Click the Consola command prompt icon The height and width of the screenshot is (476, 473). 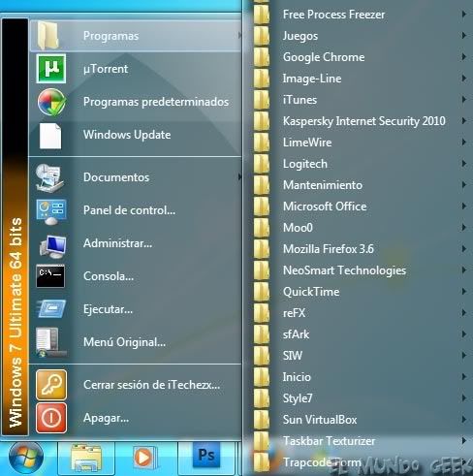(50, 276)
